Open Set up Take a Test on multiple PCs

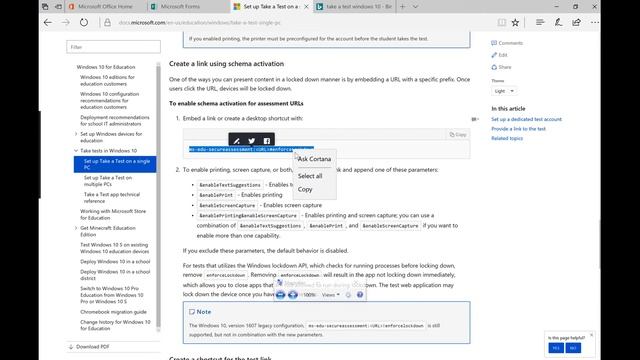tap(108, 181)
